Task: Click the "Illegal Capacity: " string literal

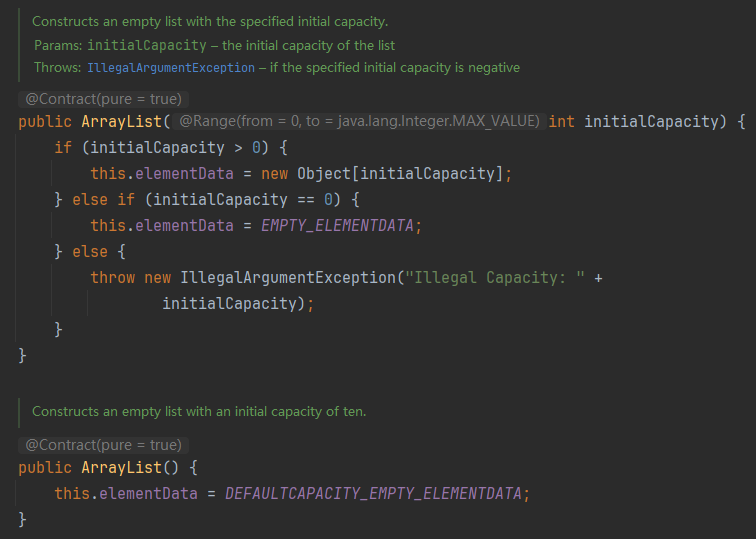Action: [494, 278]
